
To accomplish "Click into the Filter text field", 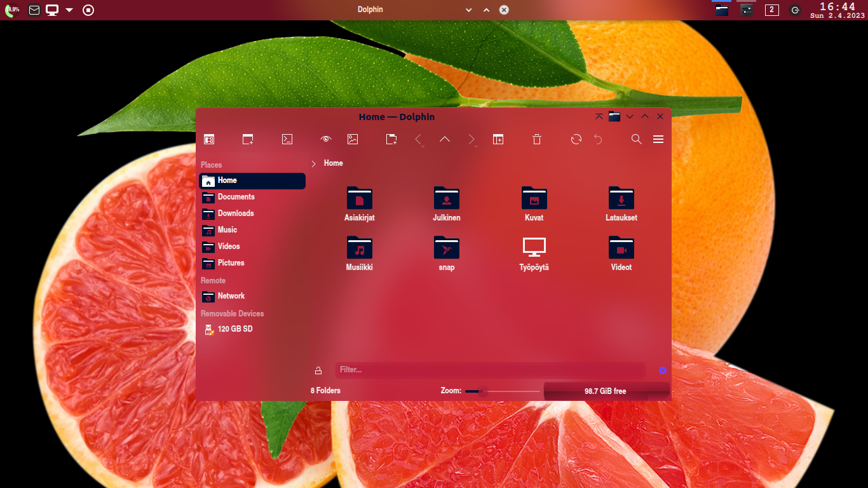I will click(490, 370).
